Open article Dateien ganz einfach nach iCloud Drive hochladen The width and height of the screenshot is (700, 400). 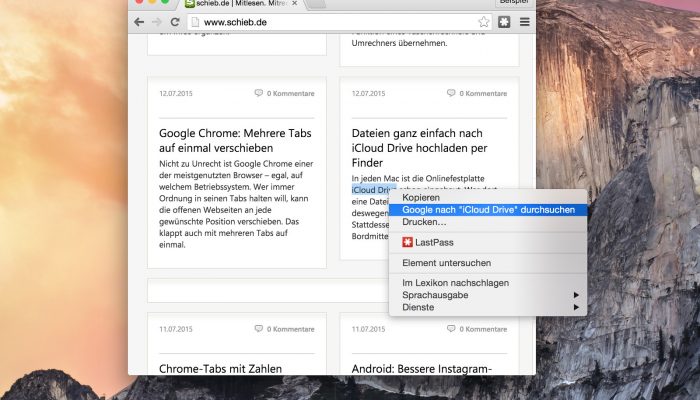click(x=419, y=148)
